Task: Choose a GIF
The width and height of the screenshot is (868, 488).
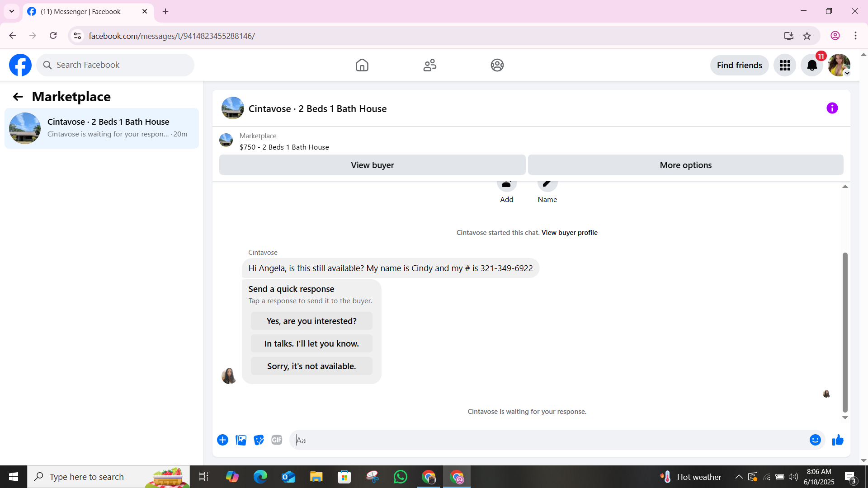Action: coord(277,440)
